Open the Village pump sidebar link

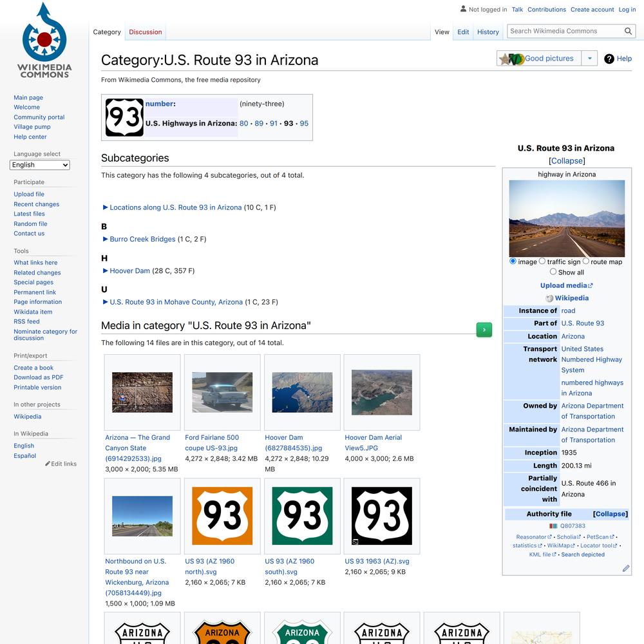pyautogui.click(x=32, y=127)
